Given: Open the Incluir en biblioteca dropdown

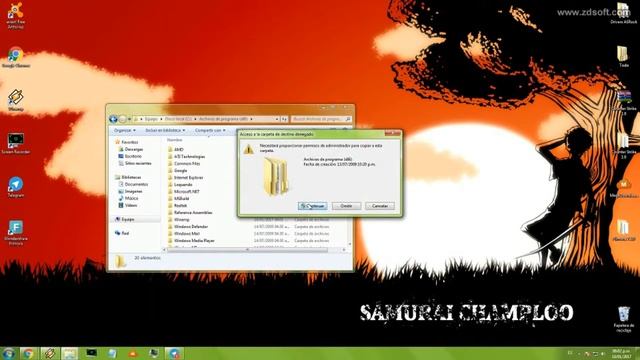Looking at the screenshot, I should [165, 130].
